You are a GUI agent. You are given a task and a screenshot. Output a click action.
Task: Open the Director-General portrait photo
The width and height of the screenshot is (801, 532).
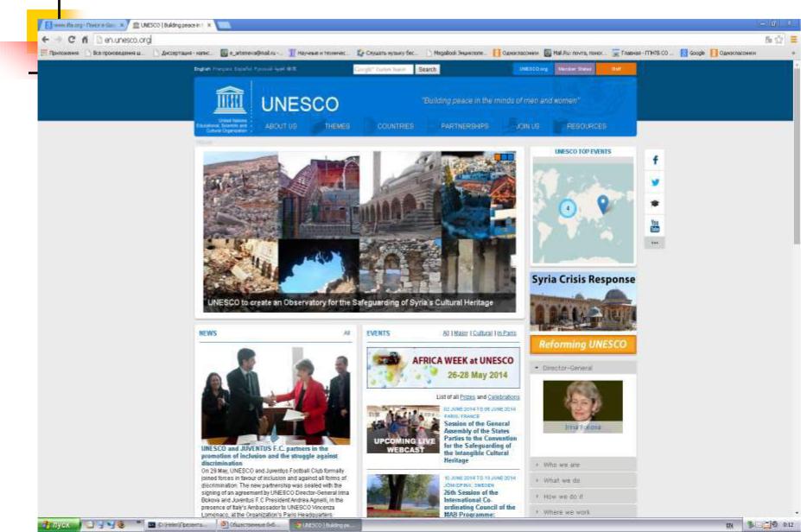583,407
